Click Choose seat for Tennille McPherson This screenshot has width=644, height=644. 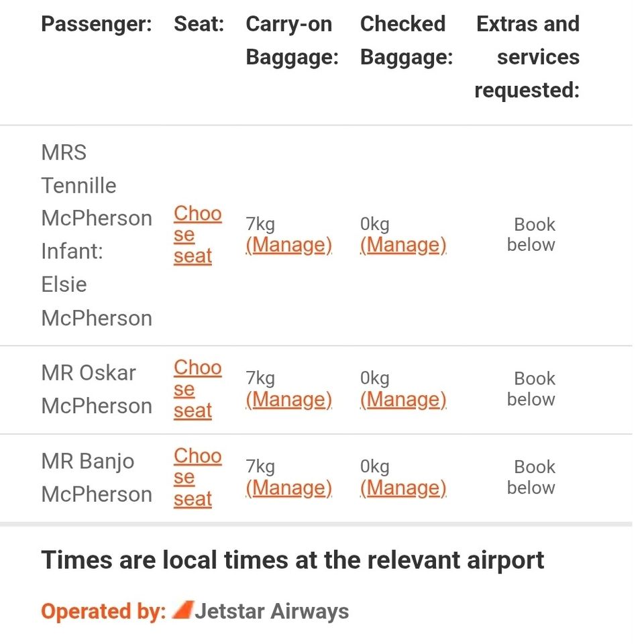[x=197, y=235]
